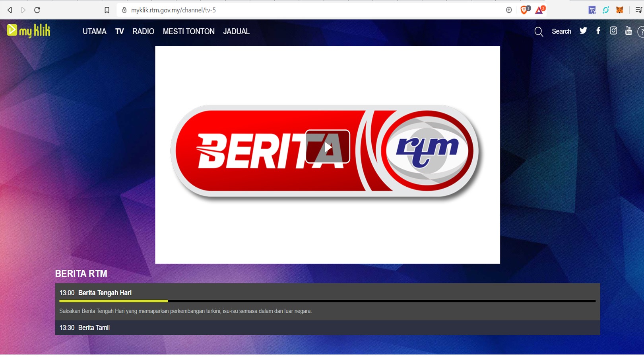Screen dimensions: 644x357
Task: Click the browser forward arrow
Action: [23, 10]
